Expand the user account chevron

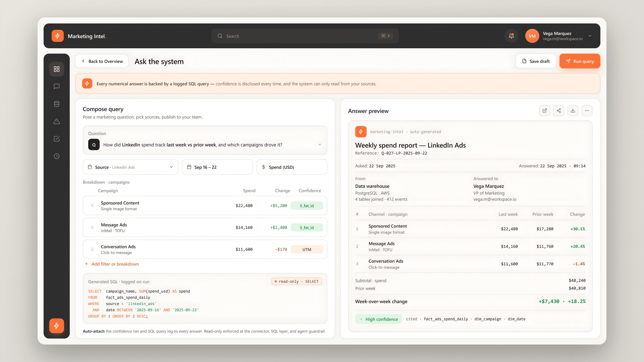[x=590, y=36]
